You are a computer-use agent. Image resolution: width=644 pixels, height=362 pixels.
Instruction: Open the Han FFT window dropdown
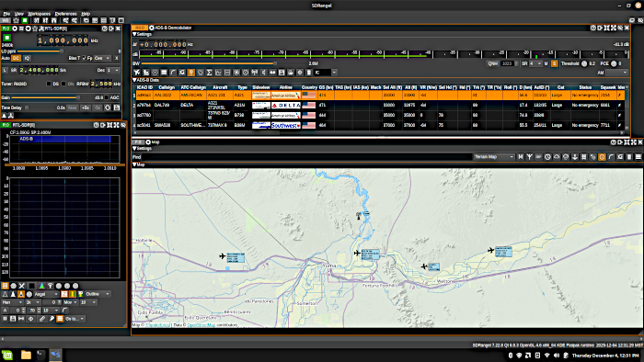(x=12, y=302)
